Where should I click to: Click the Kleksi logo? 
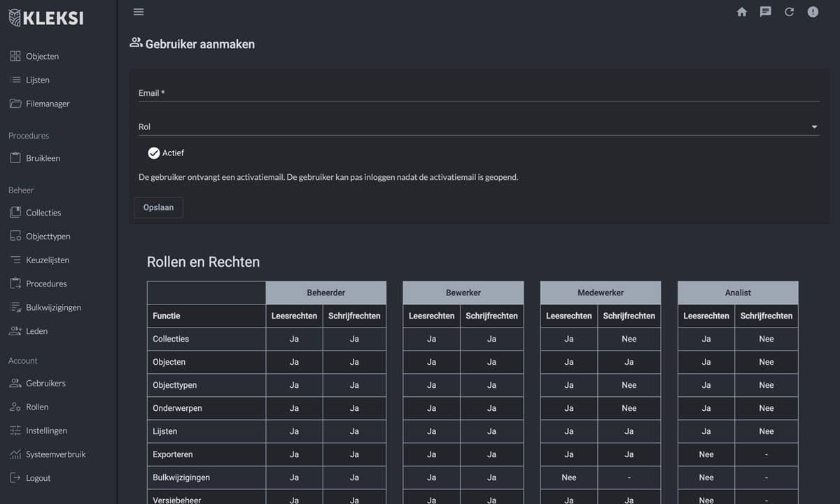click(x=46, y=18)
